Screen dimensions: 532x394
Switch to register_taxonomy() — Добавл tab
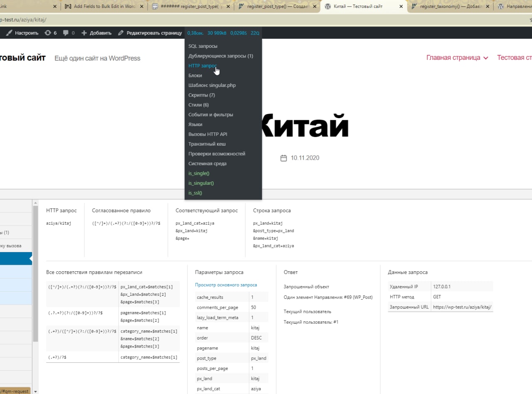(451, 7)
